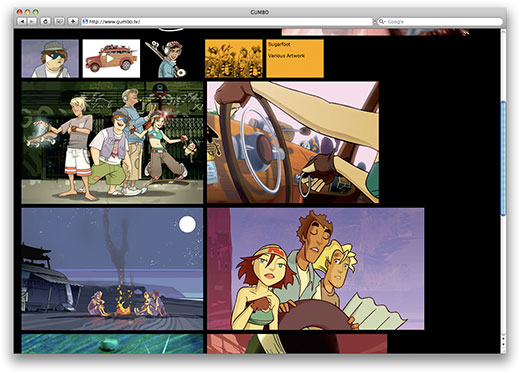This screenshot has height=373, width=520.
Task: Add a bookmark with the plus button
Action: tap(73, 21)
